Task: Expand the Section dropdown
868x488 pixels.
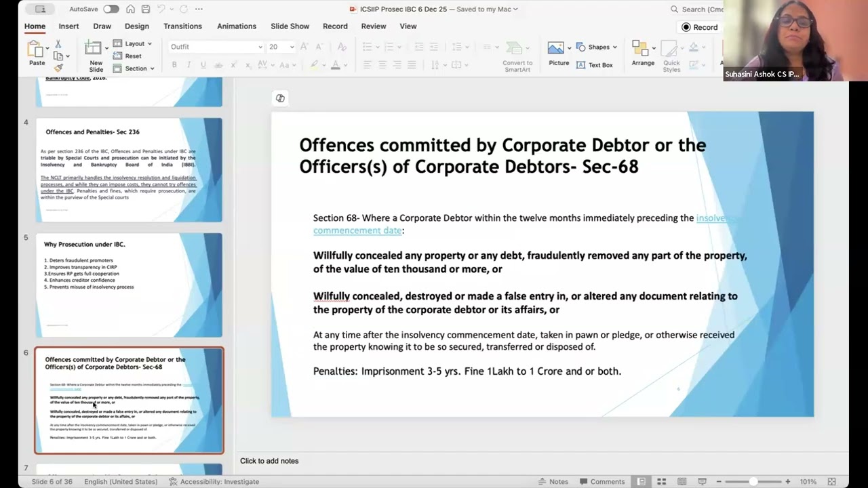Action: click(134, 68)
